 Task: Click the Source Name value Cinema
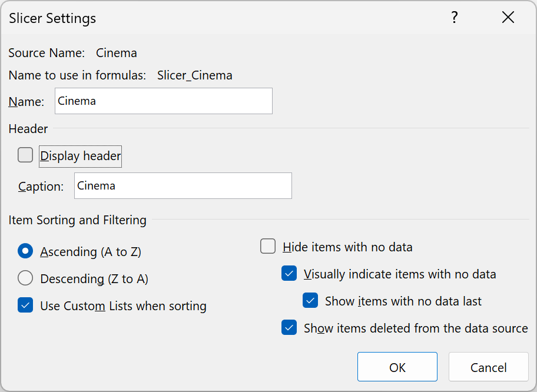pyautogui.click(x=117, y=53)
